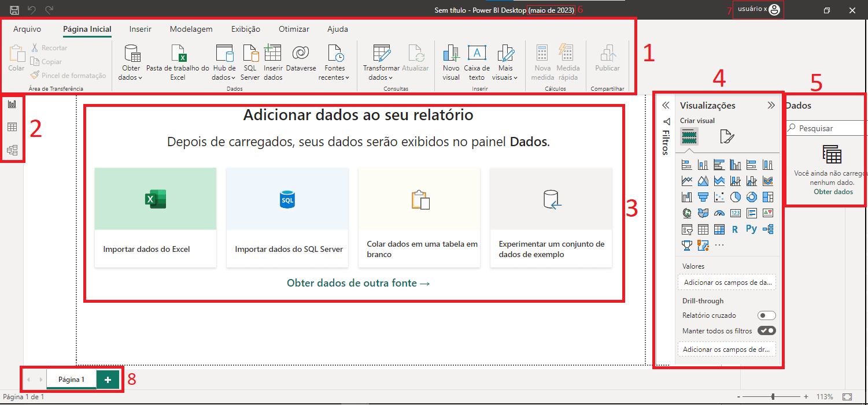
Task: Add a new page with plus button
Action: (108, 380)
